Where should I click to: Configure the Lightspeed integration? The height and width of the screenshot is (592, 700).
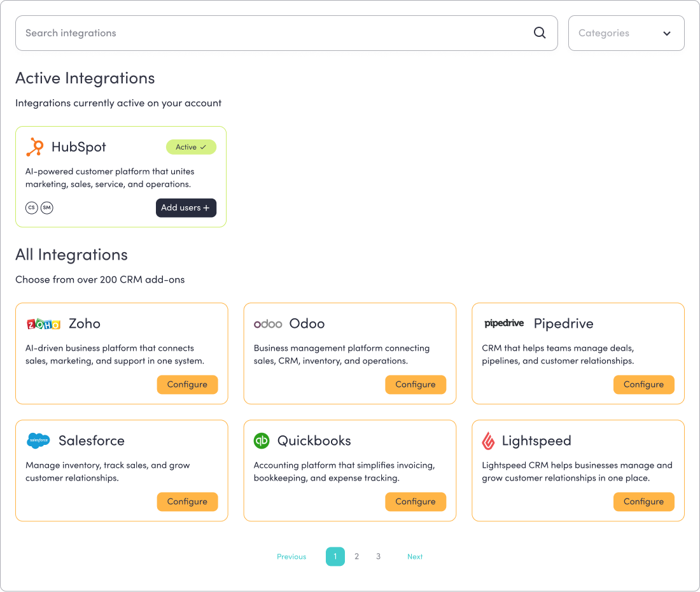click(x=643, y=502)
